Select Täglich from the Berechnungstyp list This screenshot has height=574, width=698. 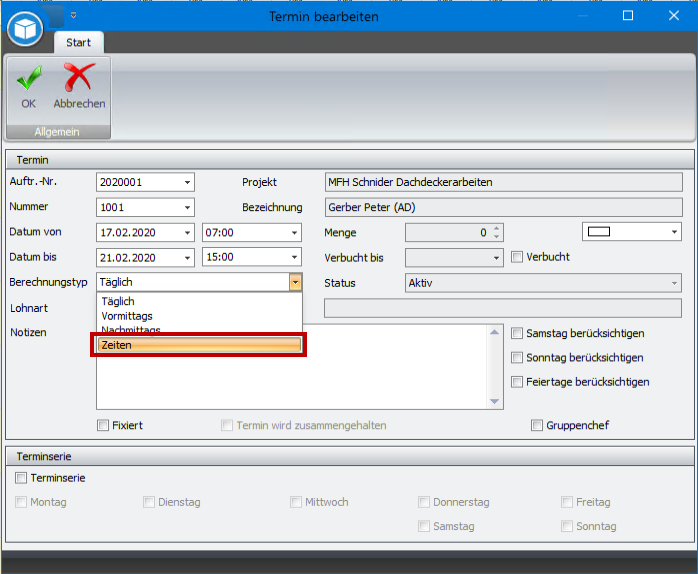tap(199, 301)
